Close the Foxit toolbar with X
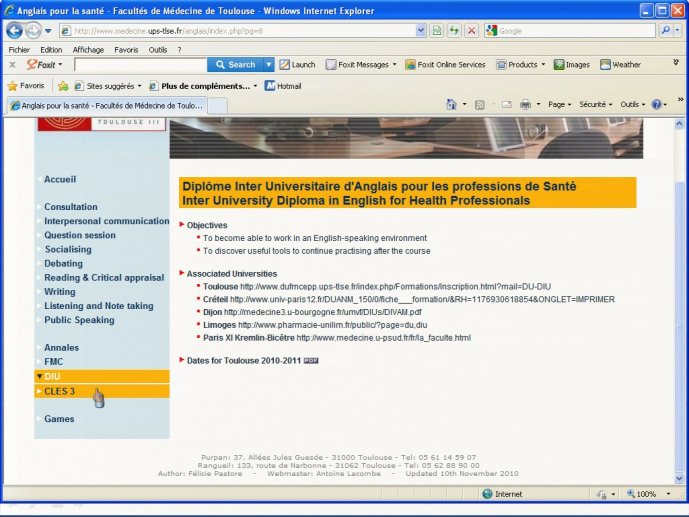 coord(12,65)
